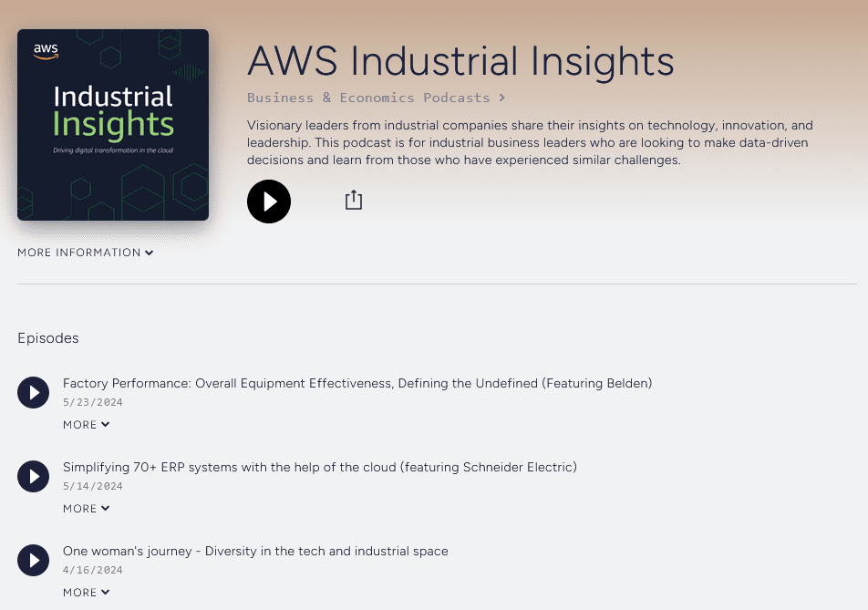This screenshot has height=610, width=868.
Task: Click the AWS Industrial Insights heading
Action: pyautogui.click(x=460, y=61)
